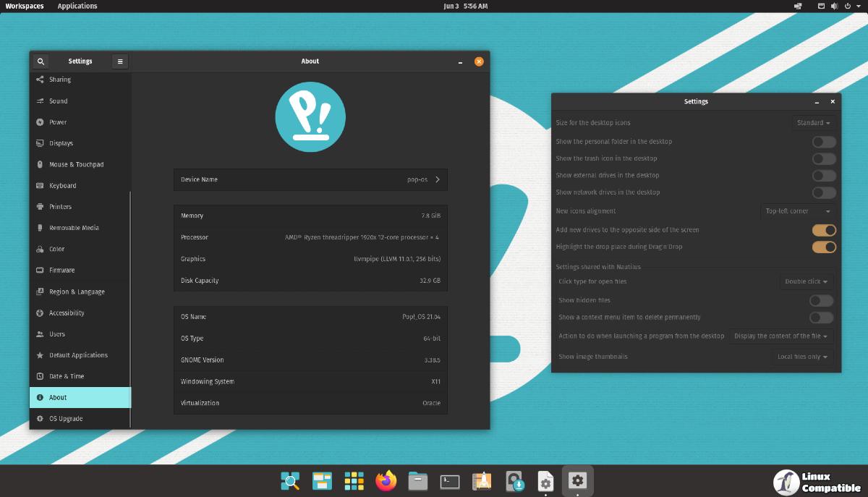Click the date and time in top bar
Viewport: 868px width, 497px height.
pyautogui.click(x=465, y=6)
